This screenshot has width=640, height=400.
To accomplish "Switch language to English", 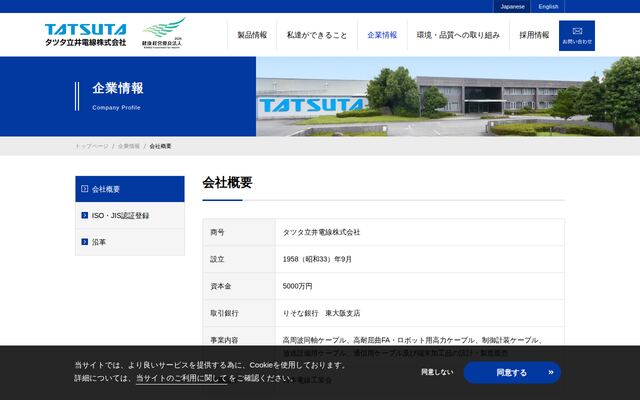I will pyautogui.click(x=548, y=7).
